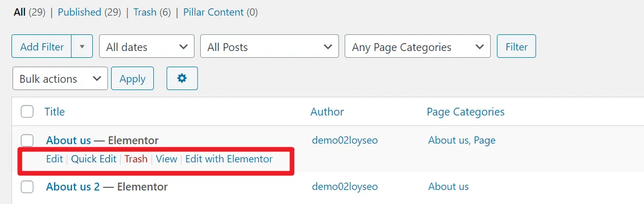This screenshot has width=644, height=204.
Task: Sort the list by Title column header
Action: click(55, 111)
